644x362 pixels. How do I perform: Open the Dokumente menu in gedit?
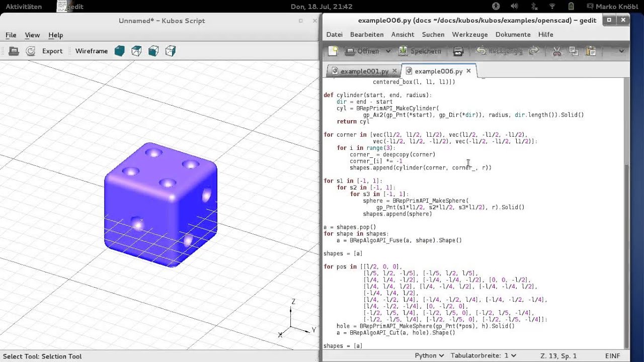[513, 35]
